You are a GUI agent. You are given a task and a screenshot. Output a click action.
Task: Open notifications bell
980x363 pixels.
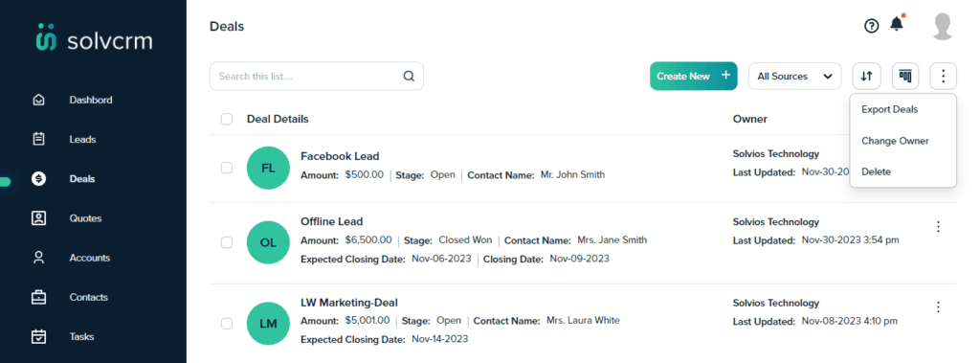[897, 24]
